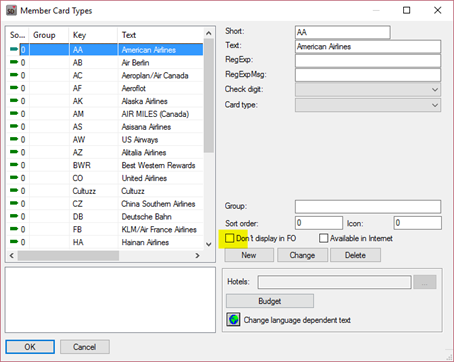This screenshot has width=454, height=362.
Task: Click the RegExp input field
Action: click(368, 61)
